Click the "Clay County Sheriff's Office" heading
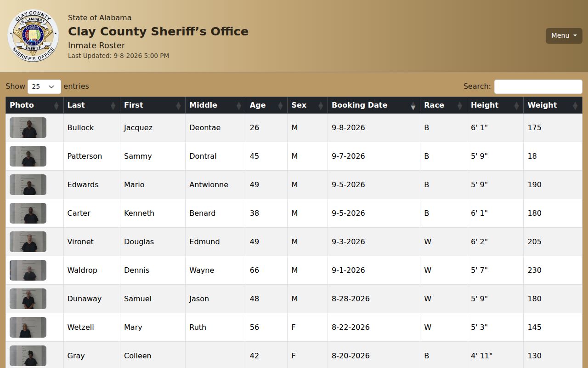This screenshot has height=368, width=588. pos(158,32)
